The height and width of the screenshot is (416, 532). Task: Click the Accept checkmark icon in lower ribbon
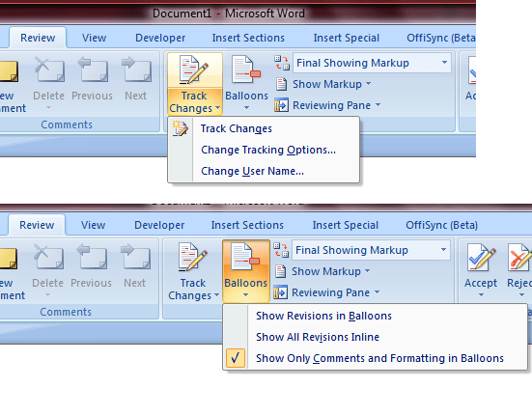[481, 259]
